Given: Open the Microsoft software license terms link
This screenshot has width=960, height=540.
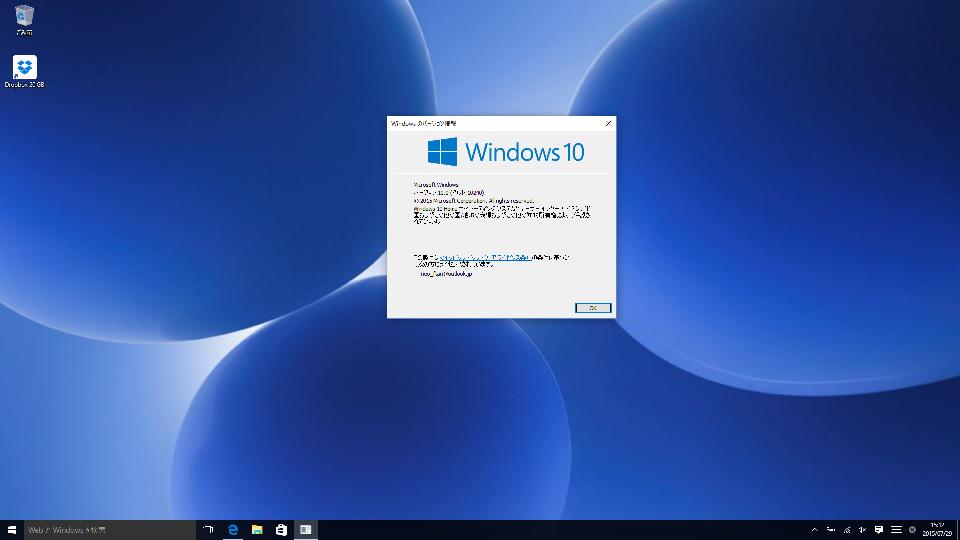Looking at the screenshot, I should point(485,257).
